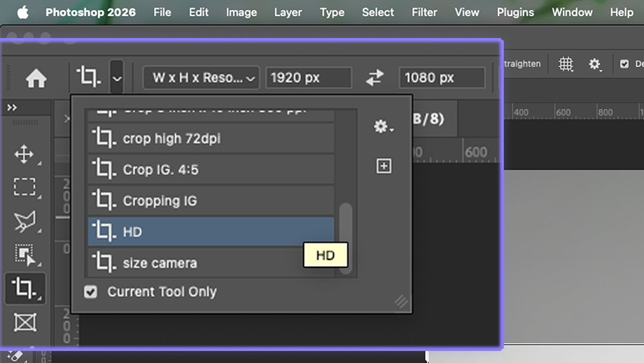The width and height of the screenshot is (644, 363).
Task: Open the View menu
Action: [467, 13]
